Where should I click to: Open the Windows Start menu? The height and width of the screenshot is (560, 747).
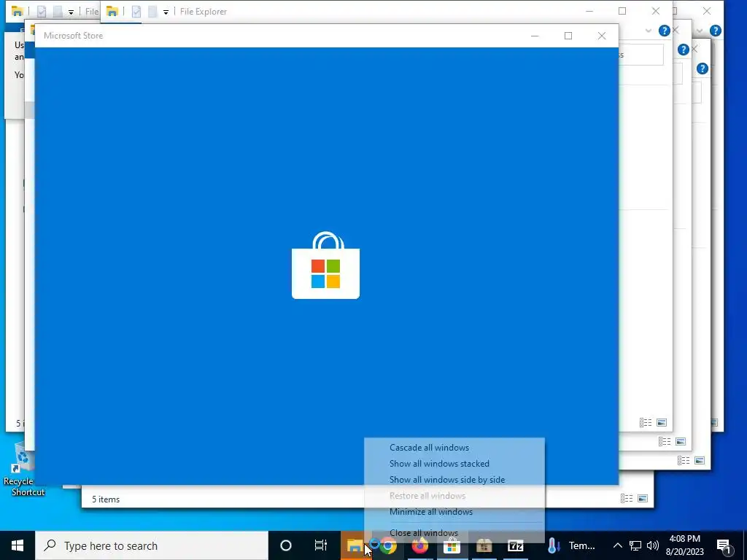coord(18,545)
